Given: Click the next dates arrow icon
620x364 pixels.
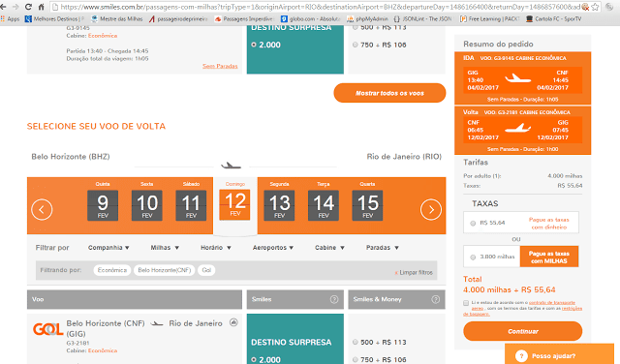Looking at the screenshot, I should (x=430, y=209).
